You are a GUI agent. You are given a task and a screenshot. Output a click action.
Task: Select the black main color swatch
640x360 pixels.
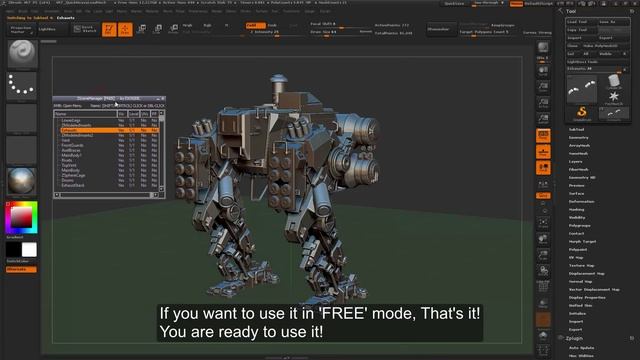point(13,250)
